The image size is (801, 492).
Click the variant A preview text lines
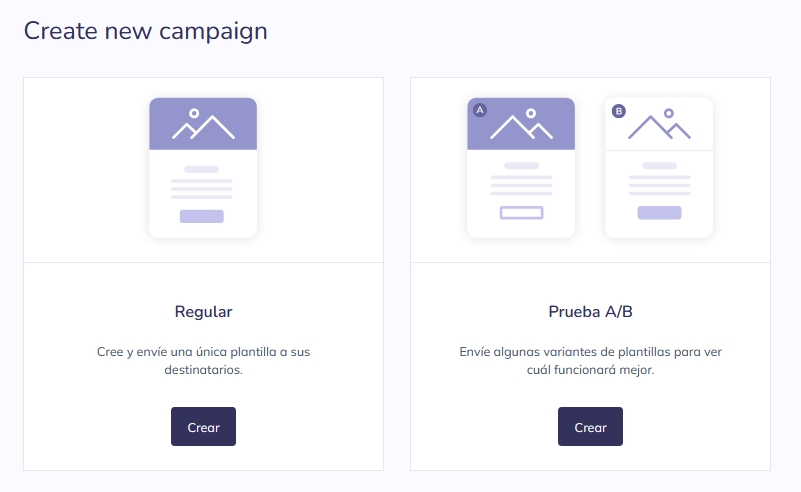click(521, 183)
